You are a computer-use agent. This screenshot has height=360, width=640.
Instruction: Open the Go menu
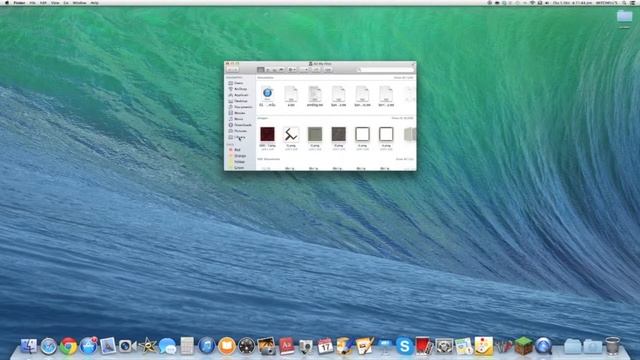pos(66,3)
